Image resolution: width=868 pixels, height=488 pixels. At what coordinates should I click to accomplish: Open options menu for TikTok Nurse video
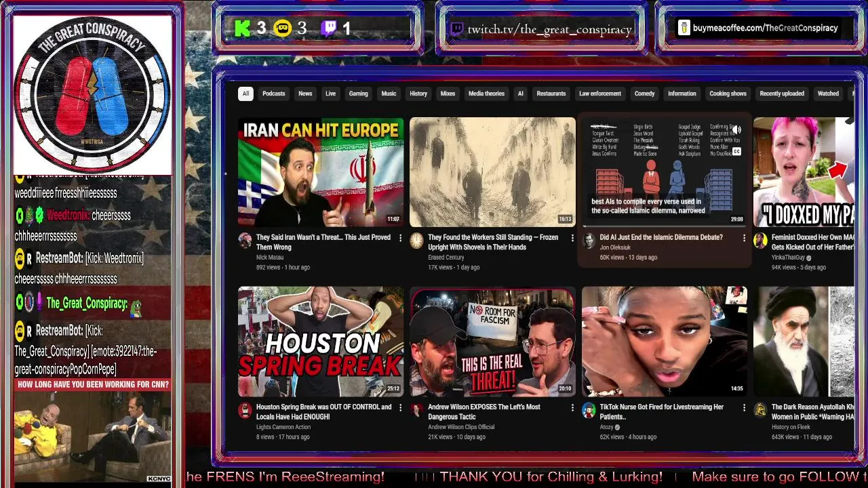[x=744, y=407]
